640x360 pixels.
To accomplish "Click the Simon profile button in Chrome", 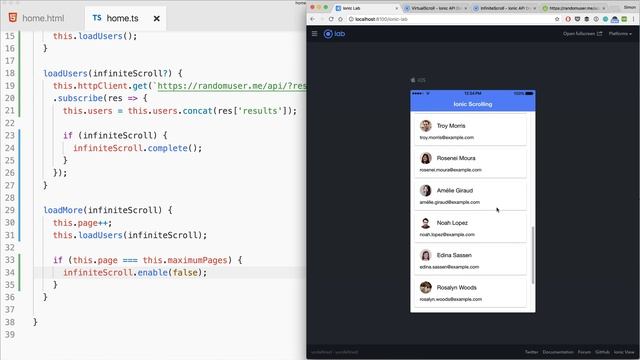I will (x=631, y=7).
